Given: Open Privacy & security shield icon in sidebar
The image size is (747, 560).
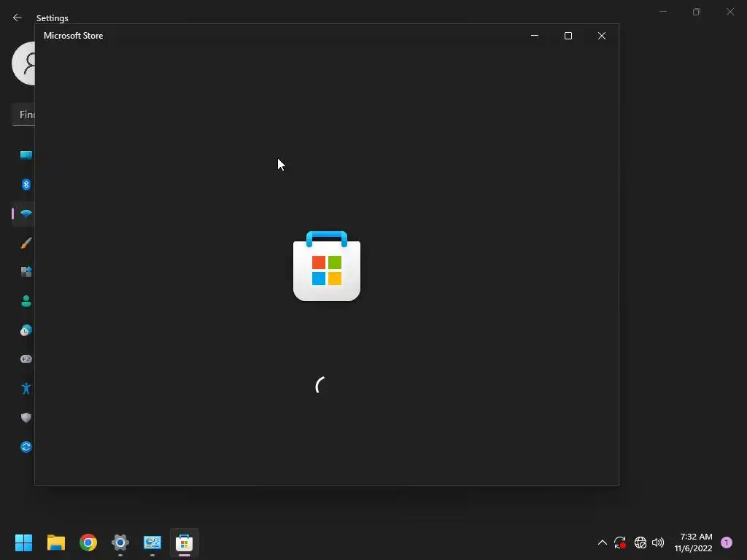Looking at the screenshot, I should pyautogui.click(x=26, y=418).
